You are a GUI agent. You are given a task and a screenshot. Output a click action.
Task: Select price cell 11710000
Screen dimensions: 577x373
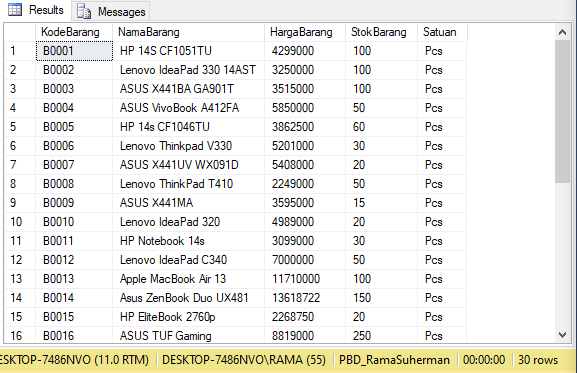point(305,279)
